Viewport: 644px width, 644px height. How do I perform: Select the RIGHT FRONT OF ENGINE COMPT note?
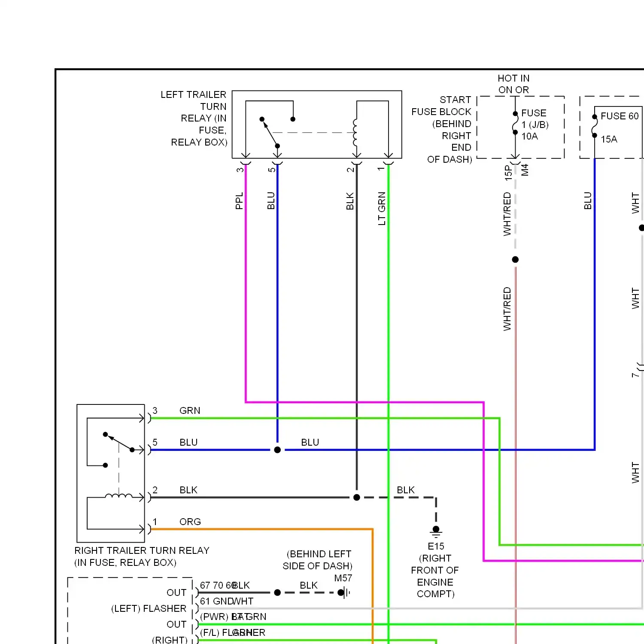pyautogui.click(x=435, y=576)
